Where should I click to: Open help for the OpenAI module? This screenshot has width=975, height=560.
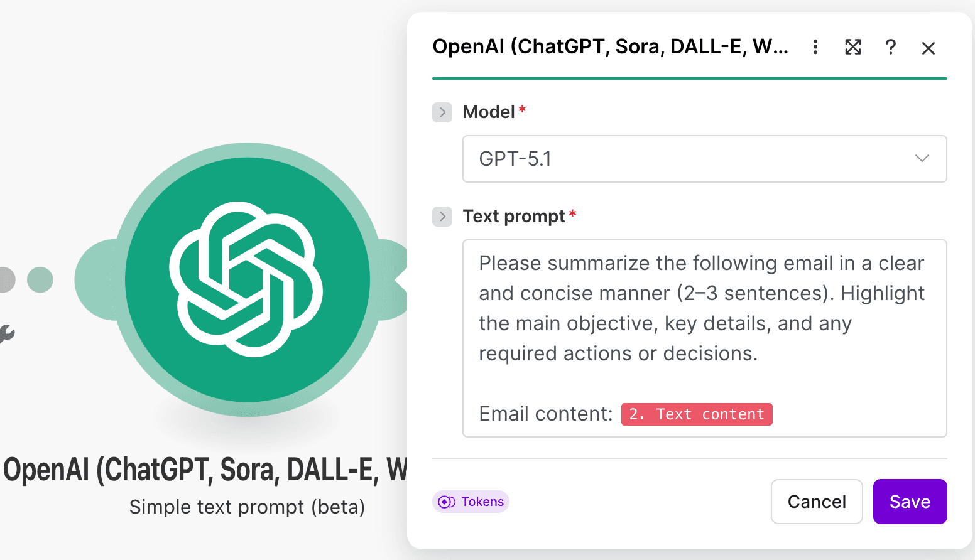(x=890, y=47)
